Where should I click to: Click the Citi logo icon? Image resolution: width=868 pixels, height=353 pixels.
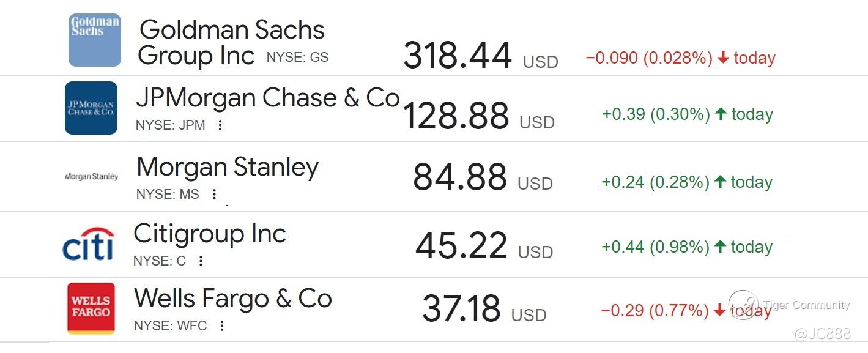point(89,244)
